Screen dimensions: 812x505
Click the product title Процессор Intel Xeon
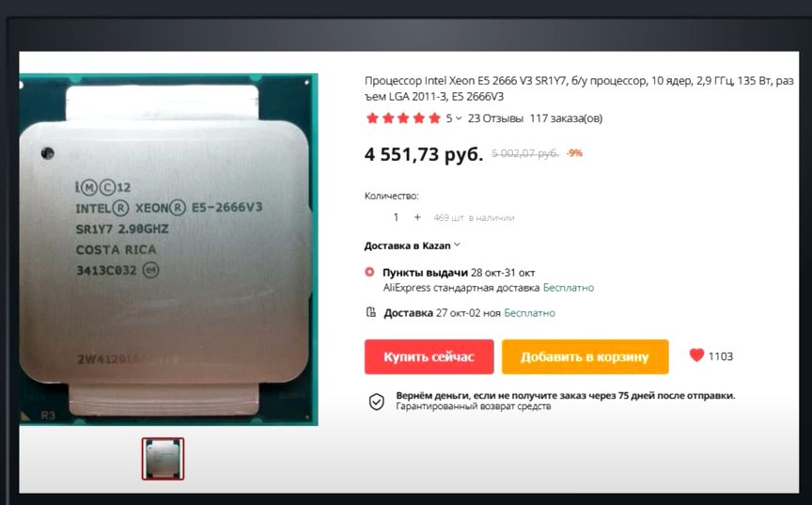pyautogui.click(x=579, y=88)
